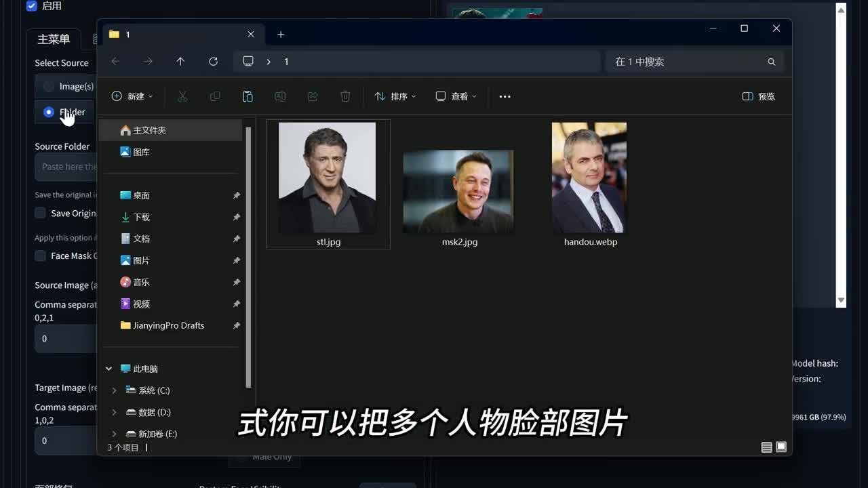Expand the 系统 (C:) drive node
This screenshot has height=488, width=868.
click(114, 390)
